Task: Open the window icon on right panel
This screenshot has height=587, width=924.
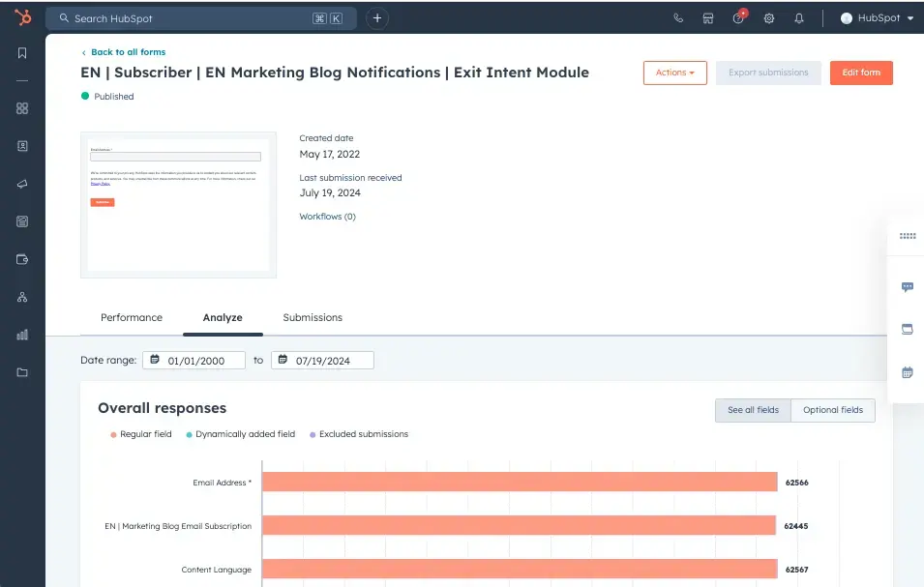Action: [908, 329]
